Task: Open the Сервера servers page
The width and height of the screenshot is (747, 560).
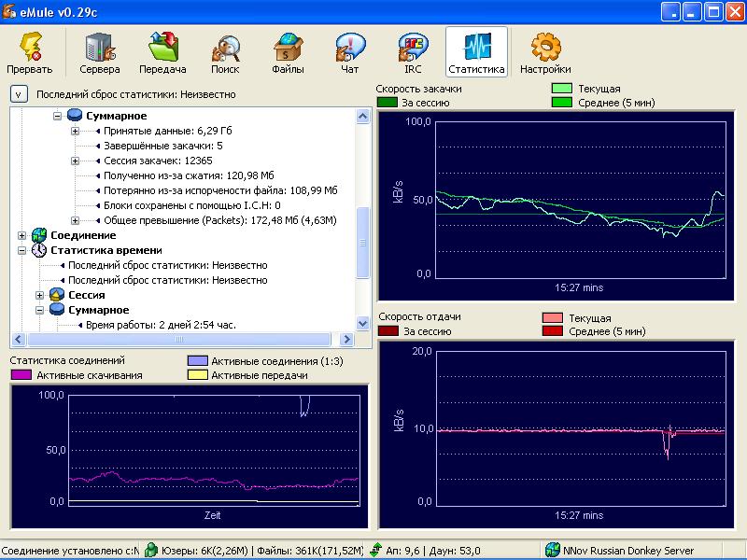Action: coord(100,52)
